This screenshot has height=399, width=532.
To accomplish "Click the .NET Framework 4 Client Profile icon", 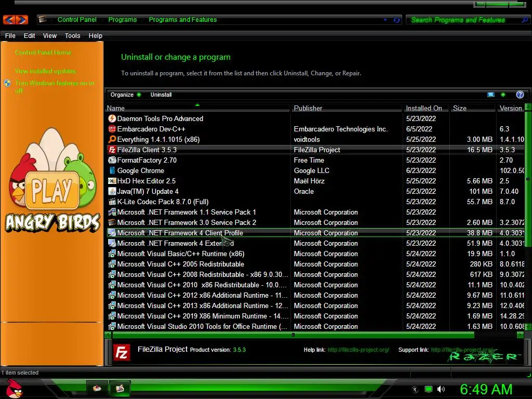I will (112, 233).
